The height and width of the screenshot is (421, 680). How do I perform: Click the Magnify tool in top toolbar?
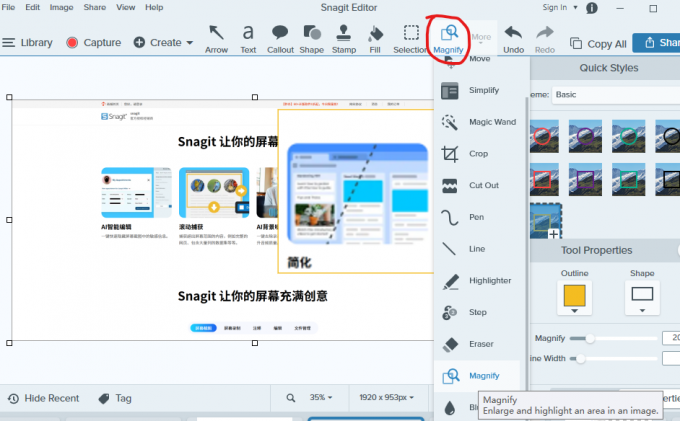pos(448,39)
